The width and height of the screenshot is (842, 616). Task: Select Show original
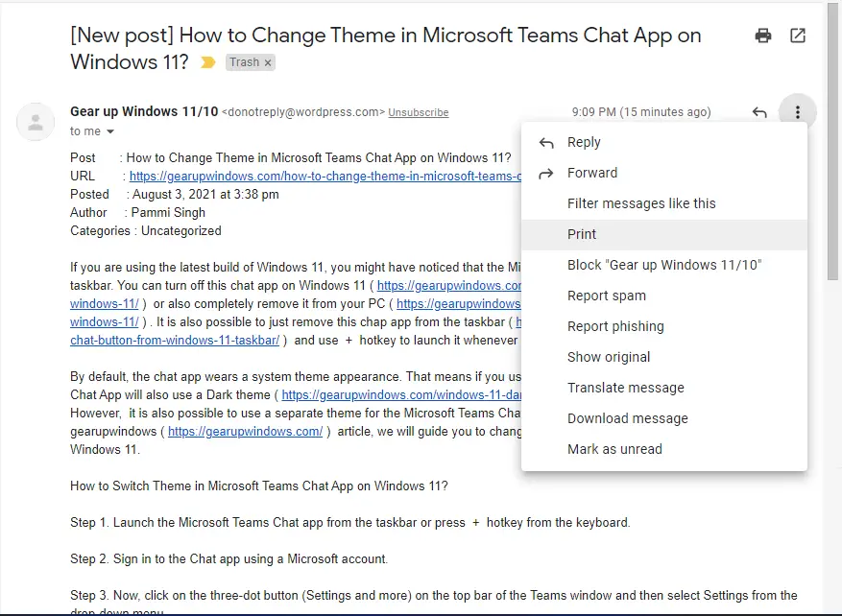pos(664,357)
